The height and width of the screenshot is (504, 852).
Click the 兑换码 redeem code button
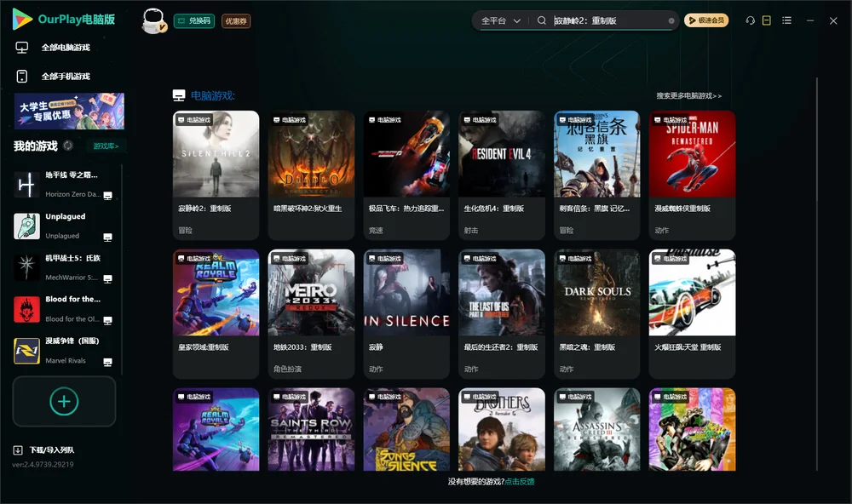(194, 21)
